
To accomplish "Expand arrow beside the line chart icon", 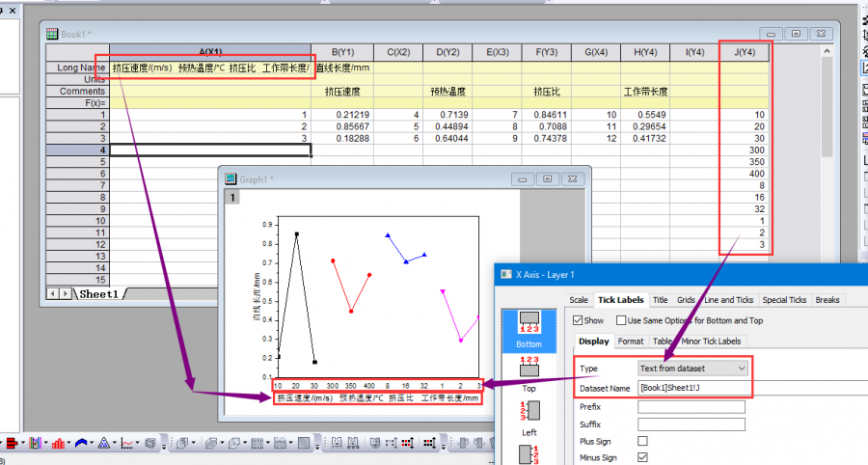I will click(x=137, y=443).
